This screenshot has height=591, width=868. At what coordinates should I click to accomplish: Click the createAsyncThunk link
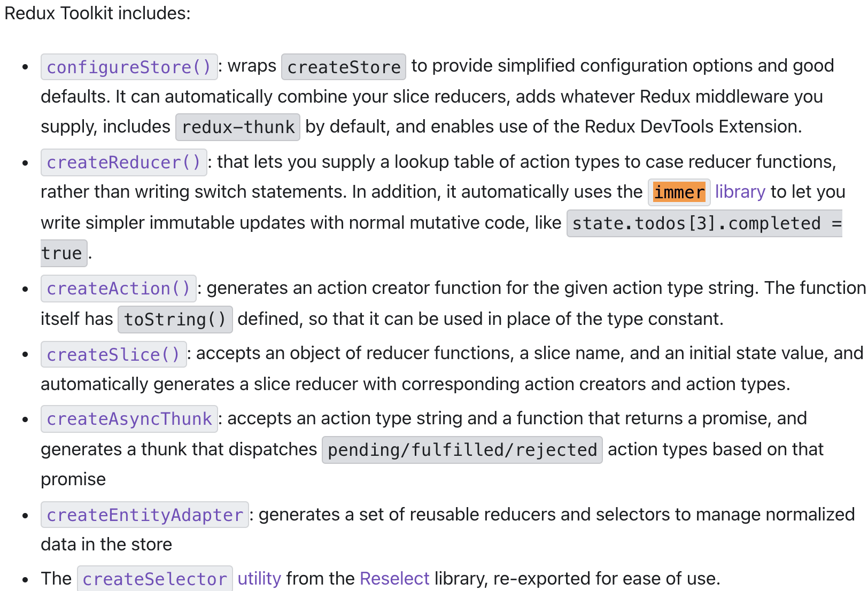click(x=129, y=419)
